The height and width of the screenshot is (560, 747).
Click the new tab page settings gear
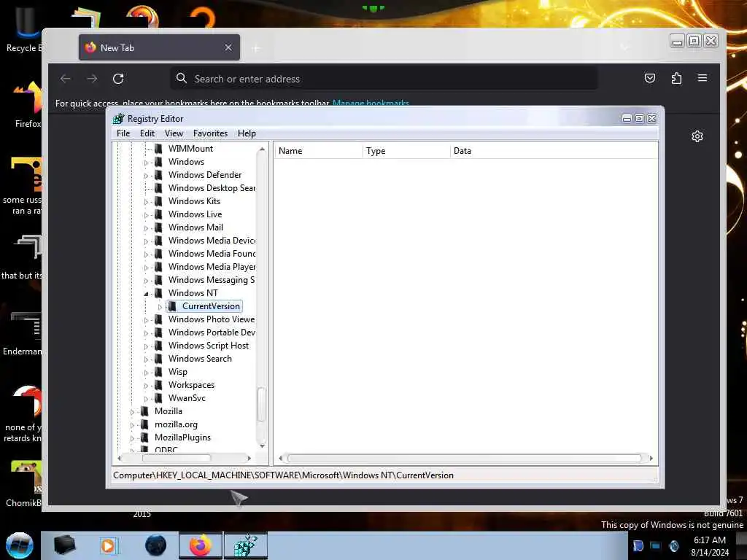(697, 136)
